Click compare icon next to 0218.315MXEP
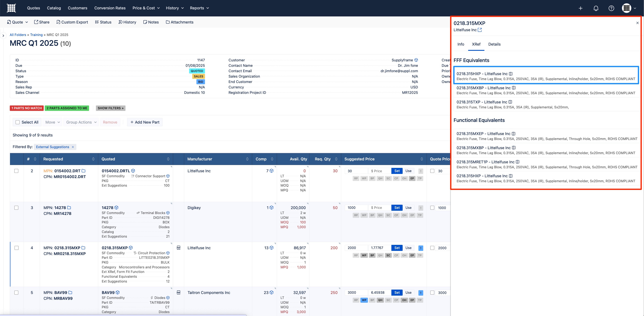 (514, 134)
